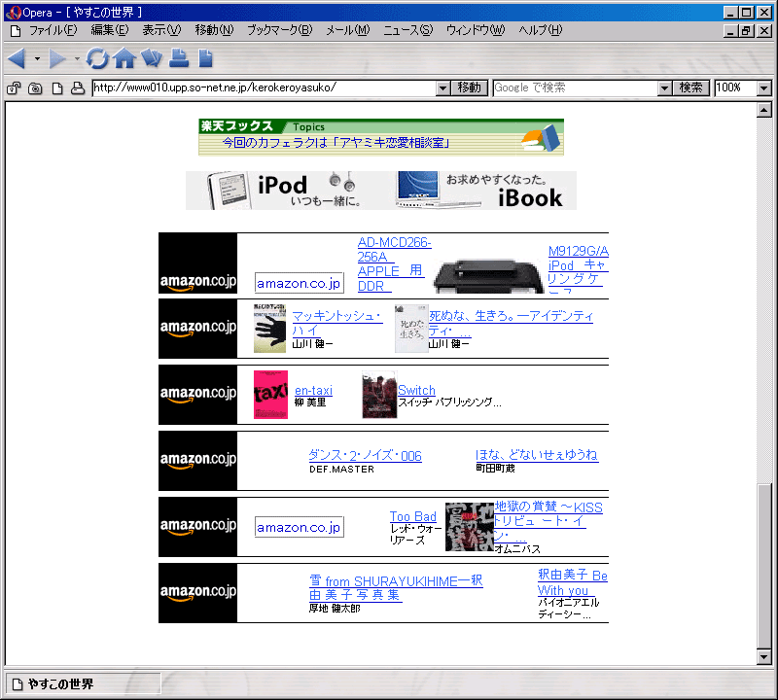Open the AD-MCD266-256A APPLE用 DDR link
This screenshot has width=778, height=700.
point(395,264)
